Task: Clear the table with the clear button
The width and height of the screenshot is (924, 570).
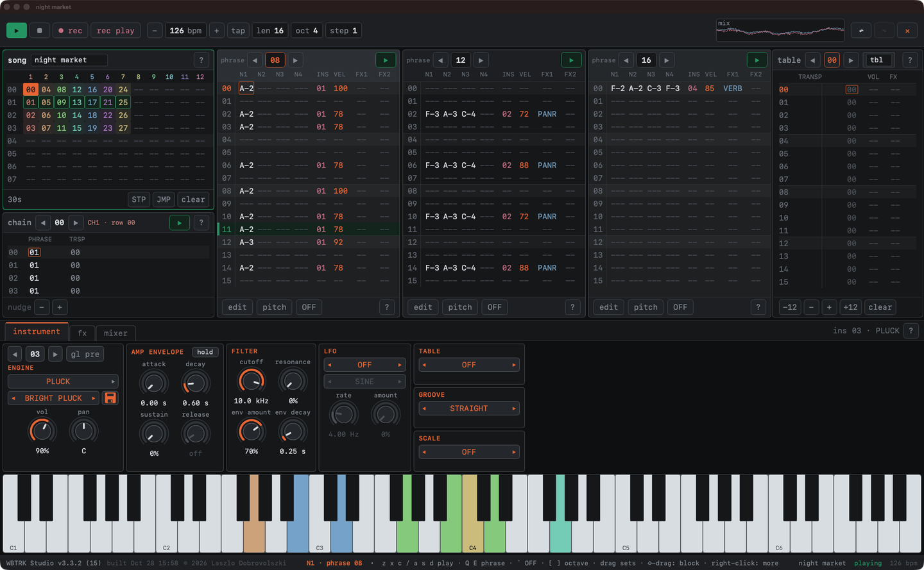Action: click(880, 307)
